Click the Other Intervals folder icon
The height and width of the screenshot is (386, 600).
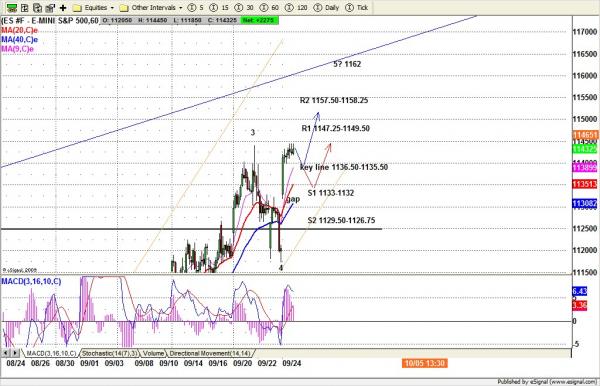124,8
